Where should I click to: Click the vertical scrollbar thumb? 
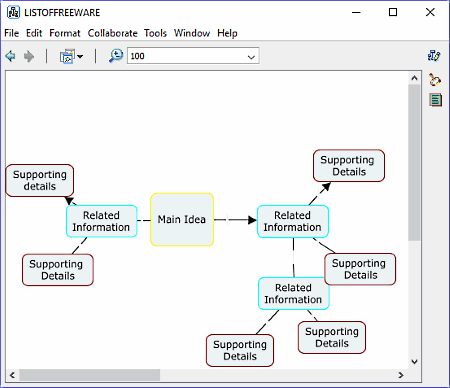(x=414, y=162)
